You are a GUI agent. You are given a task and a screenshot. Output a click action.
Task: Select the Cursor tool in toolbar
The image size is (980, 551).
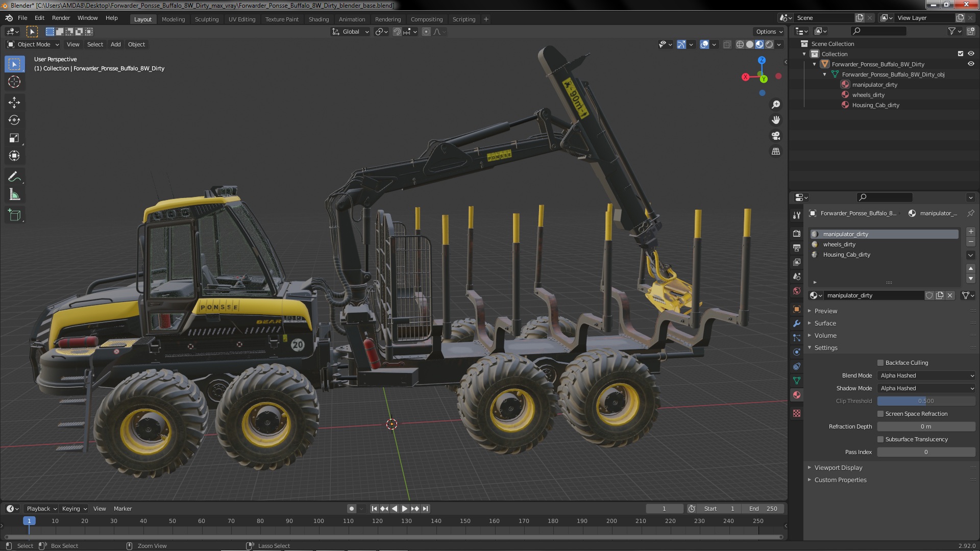click(14, 82)
